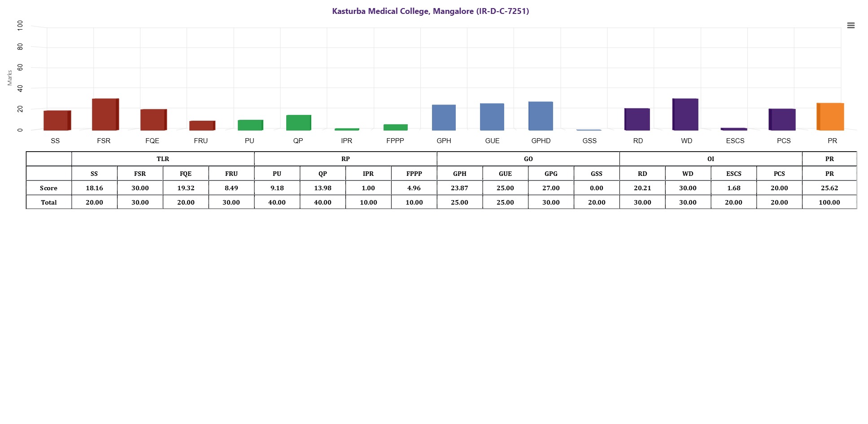Click the GPG score value 27.00

click(551, 188)
